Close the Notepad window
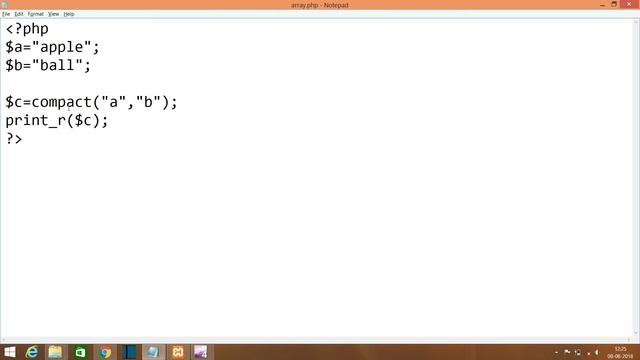This screenshot has width=640, height=360. (x=629, y=4)
